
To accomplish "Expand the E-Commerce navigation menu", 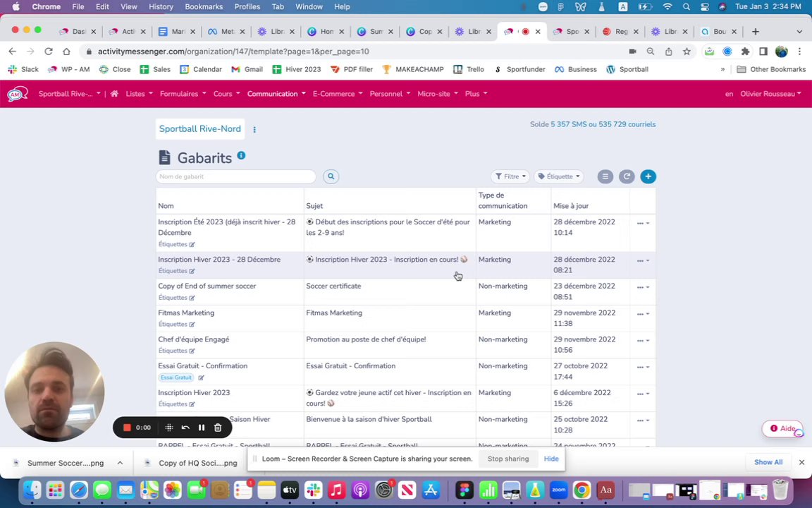I will (338, 94).
